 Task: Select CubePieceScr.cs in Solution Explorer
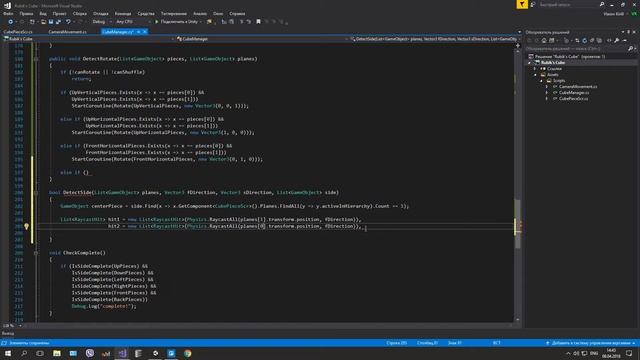573,99
